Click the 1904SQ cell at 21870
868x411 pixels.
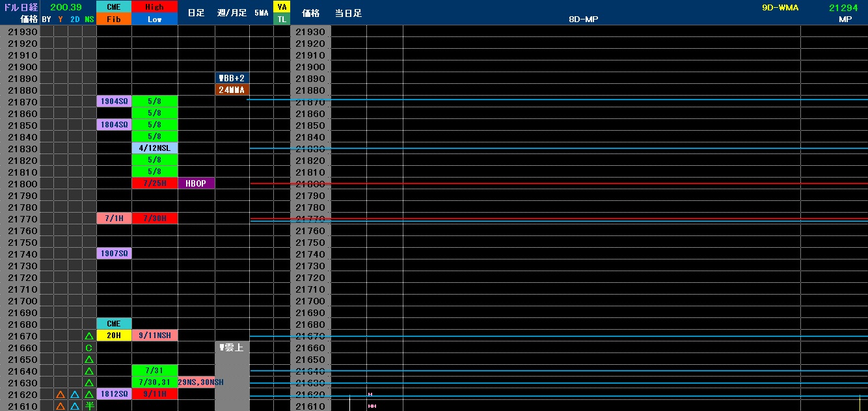click(x=114, y=101)
